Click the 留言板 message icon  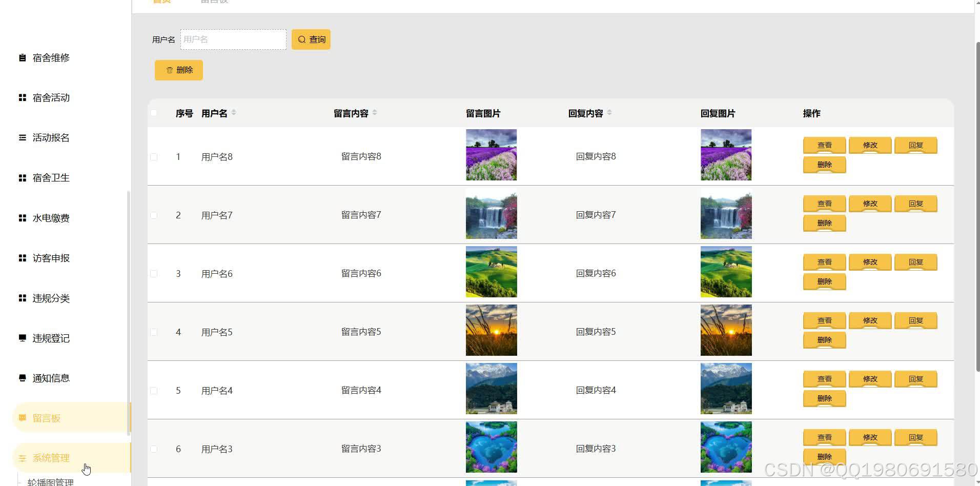pyautogui.click(x=22, y=418)
